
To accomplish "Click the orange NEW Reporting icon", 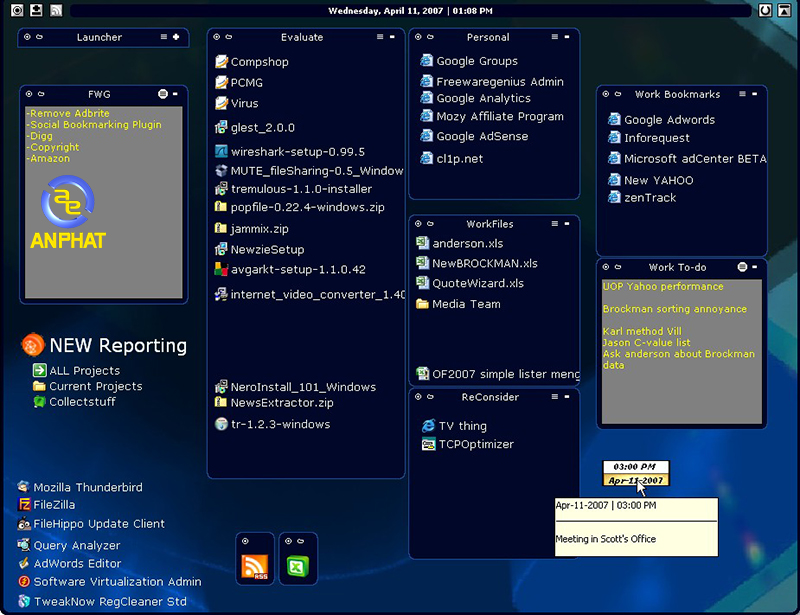I will point(33,345).
